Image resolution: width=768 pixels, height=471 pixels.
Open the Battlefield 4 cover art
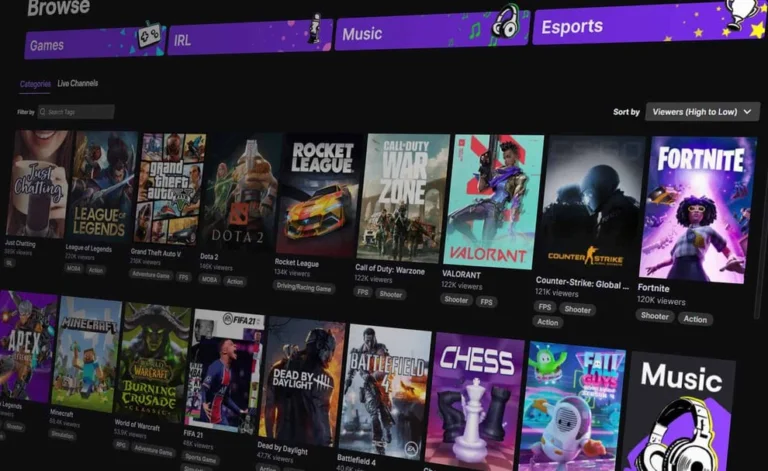click(385, 392)
